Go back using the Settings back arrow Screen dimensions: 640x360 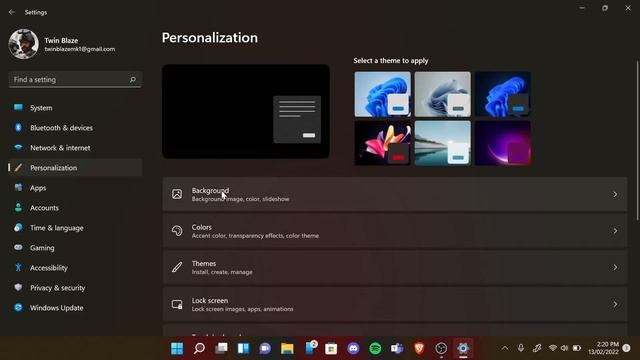[12, 12]
